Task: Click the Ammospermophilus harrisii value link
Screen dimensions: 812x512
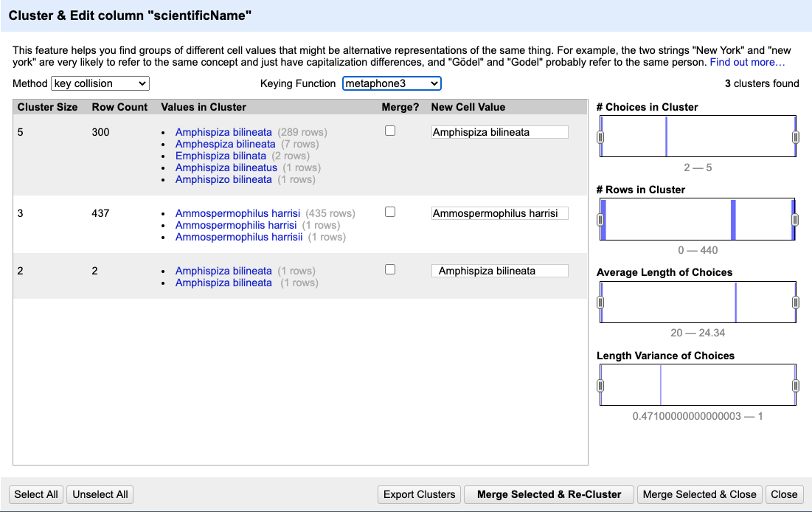Action: (238, 236)
